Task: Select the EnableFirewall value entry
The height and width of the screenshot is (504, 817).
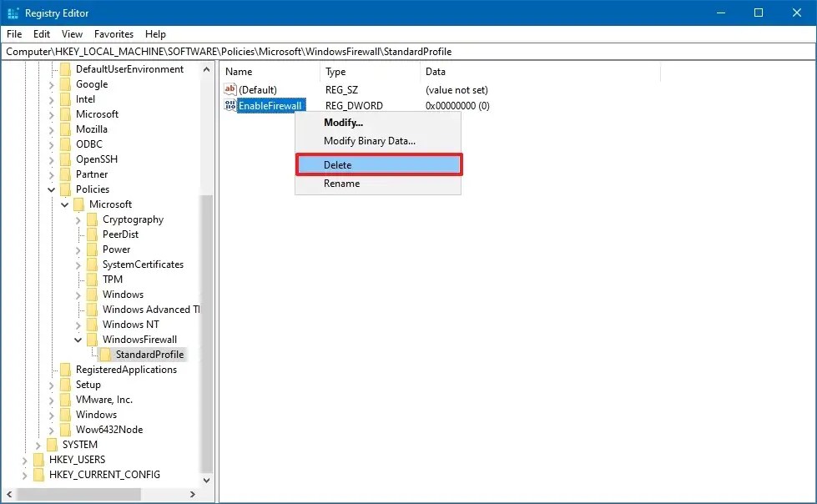Action: point(270,105)
